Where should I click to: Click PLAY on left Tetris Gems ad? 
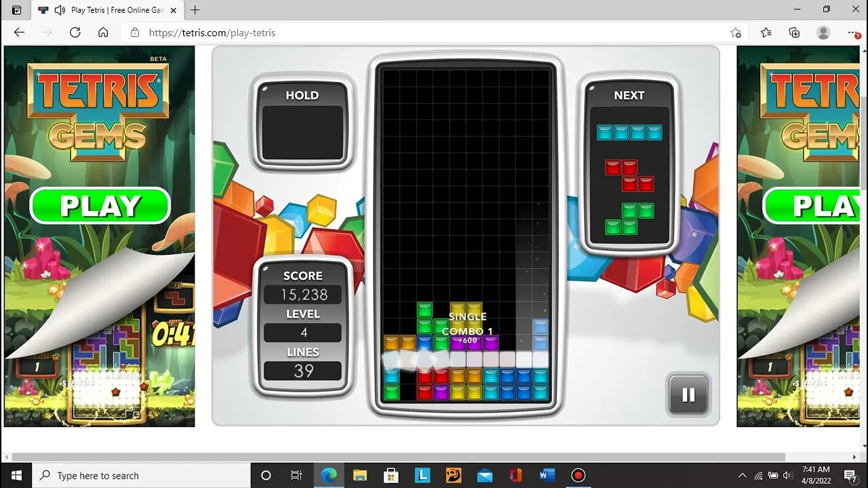(x=100, y=206)
